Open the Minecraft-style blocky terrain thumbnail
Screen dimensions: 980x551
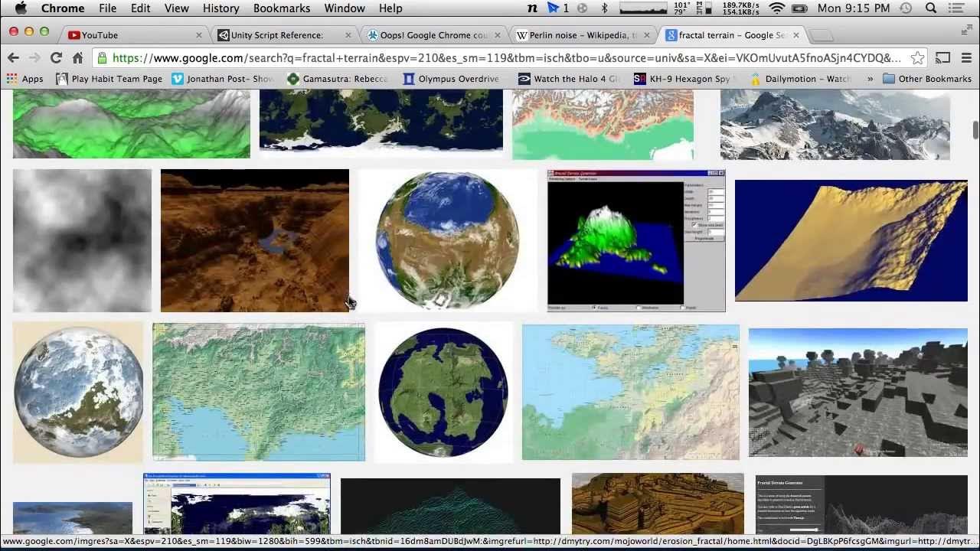pos(857,393)
